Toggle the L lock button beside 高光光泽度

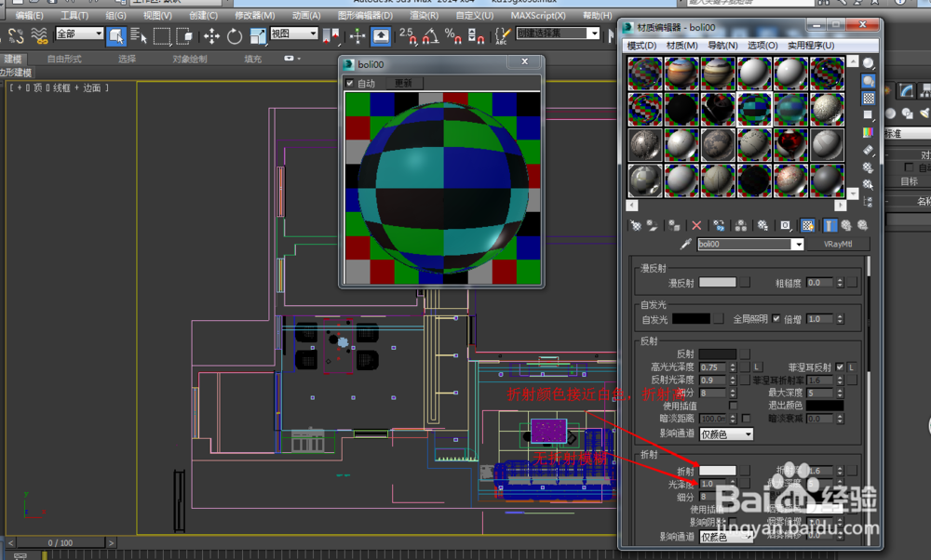coord(758,367)
